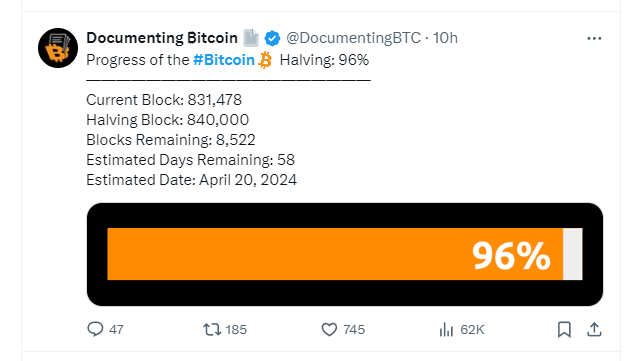Like the tweet with the heart icon
The height and width of the screenshot is (361, 636).
tap(329, 329)
